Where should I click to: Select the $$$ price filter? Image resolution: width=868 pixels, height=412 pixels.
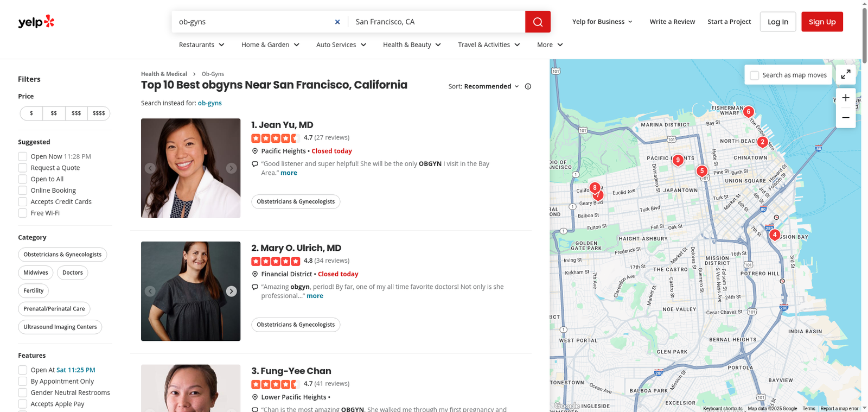[76, 113]
